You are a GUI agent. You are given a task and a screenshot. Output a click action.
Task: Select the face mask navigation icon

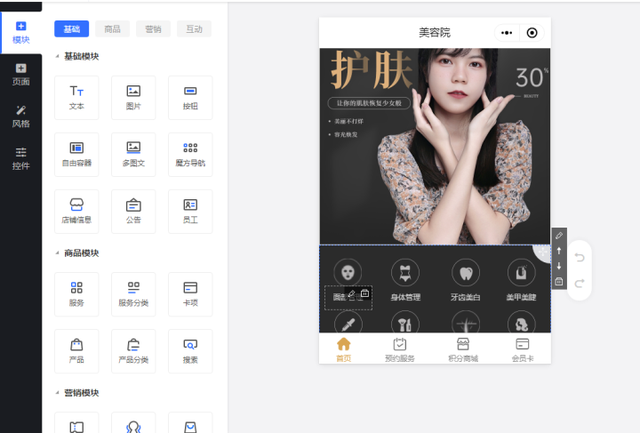click(348, 272)
